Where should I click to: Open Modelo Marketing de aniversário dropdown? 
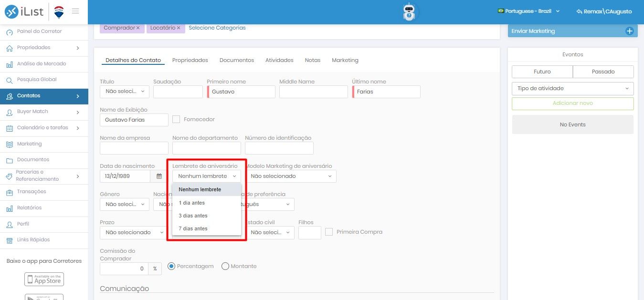click(291, 176)
